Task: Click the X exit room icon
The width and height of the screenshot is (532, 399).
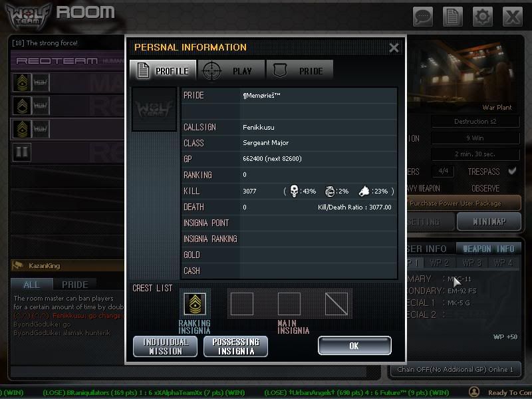Action: tap(511, 16)
